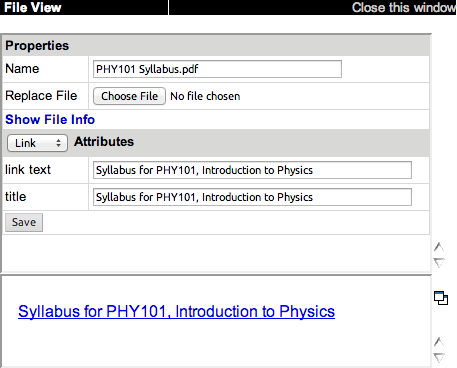Click the Choose File button
Image resolution: width=457 pixels, height=368 pixels.
(129, 96)
